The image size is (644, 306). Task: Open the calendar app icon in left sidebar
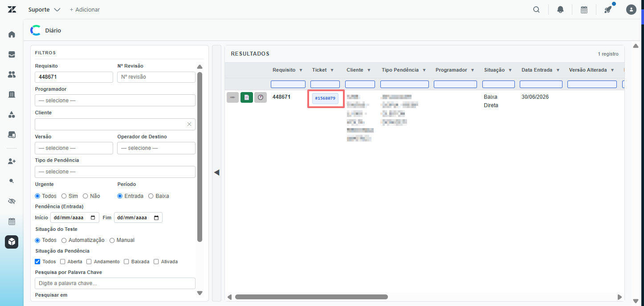(12, 221)
